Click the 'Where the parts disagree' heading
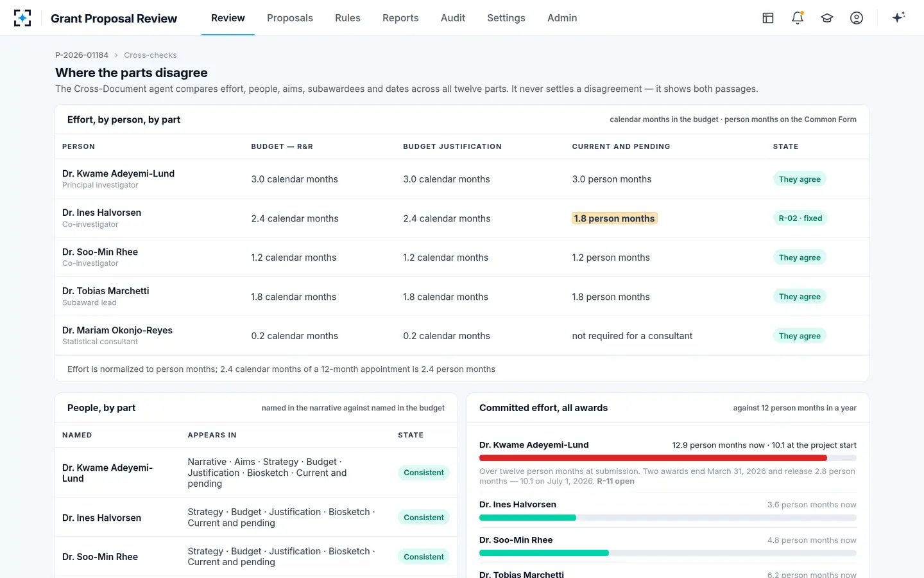The height and width of the screenshot is (578, 924). point(132,73)
